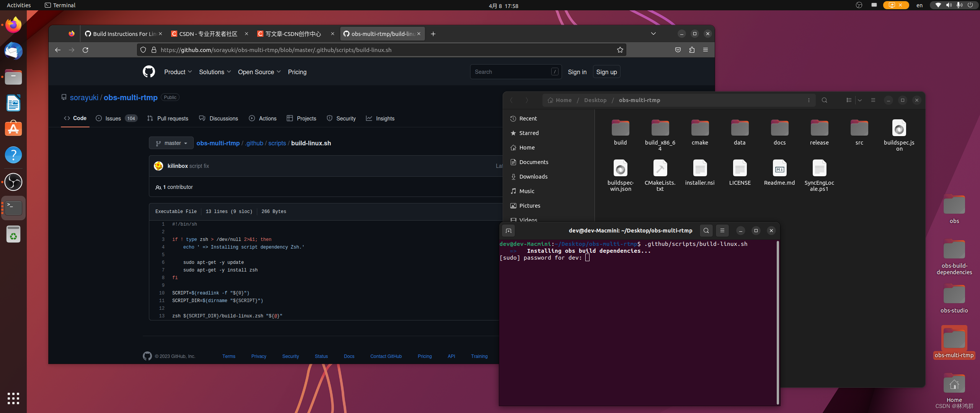Open the en input source indicator
980x413 pixels.
(920, 5)
